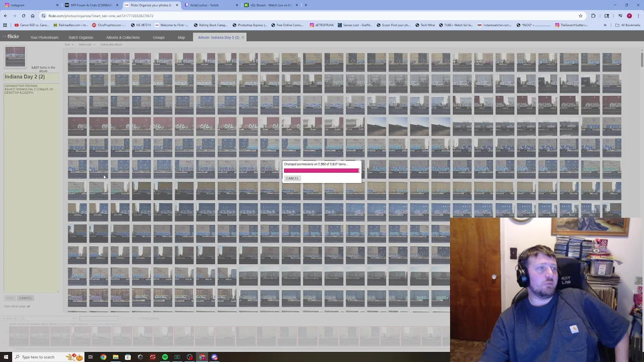Open the Batch Organize tab
The width and height of the screenshot is (644, 362).
pos(80,37)
